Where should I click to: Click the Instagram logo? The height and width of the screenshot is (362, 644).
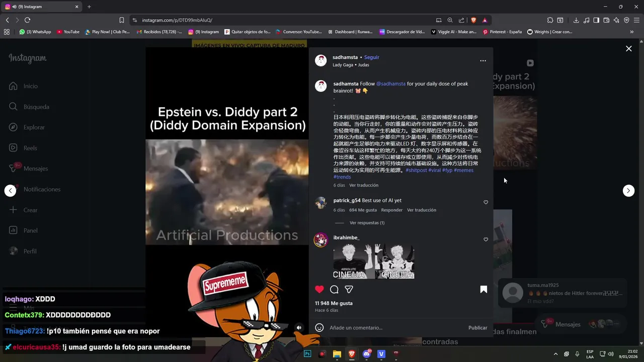(28, 58)
